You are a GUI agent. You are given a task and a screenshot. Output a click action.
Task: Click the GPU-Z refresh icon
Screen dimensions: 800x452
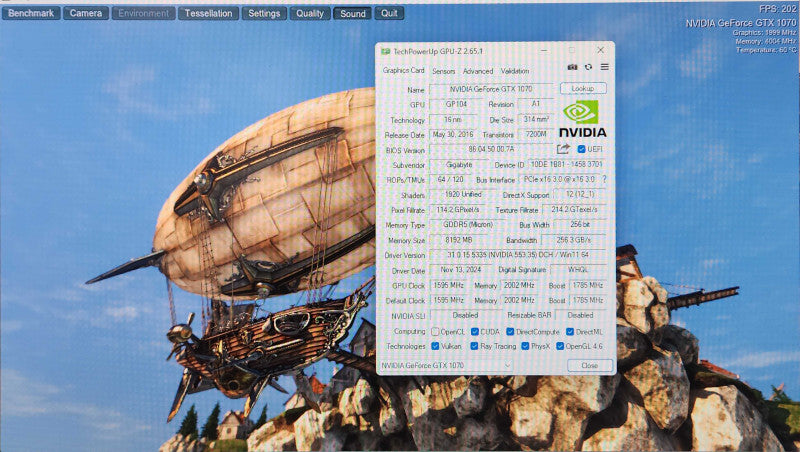coord(588,67)
